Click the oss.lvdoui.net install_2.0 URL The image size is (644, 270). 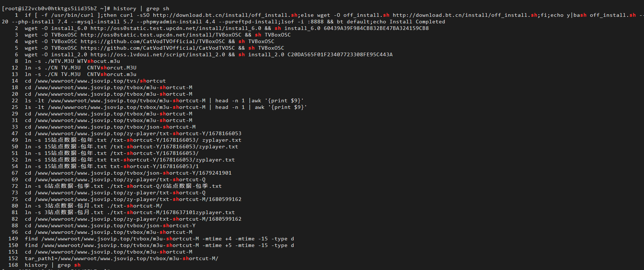pos(158,54)
